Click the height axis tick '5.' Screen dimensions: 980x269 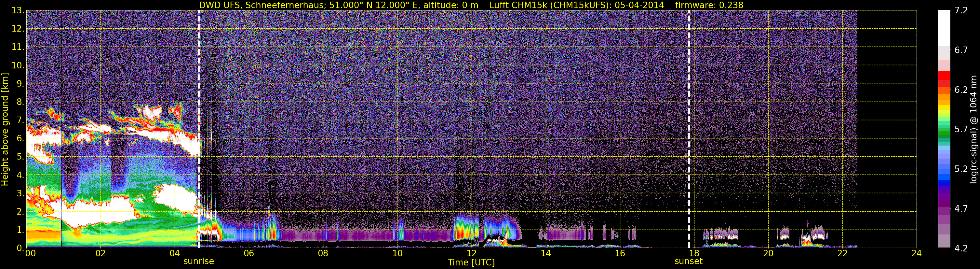click(x=20, y=157)
